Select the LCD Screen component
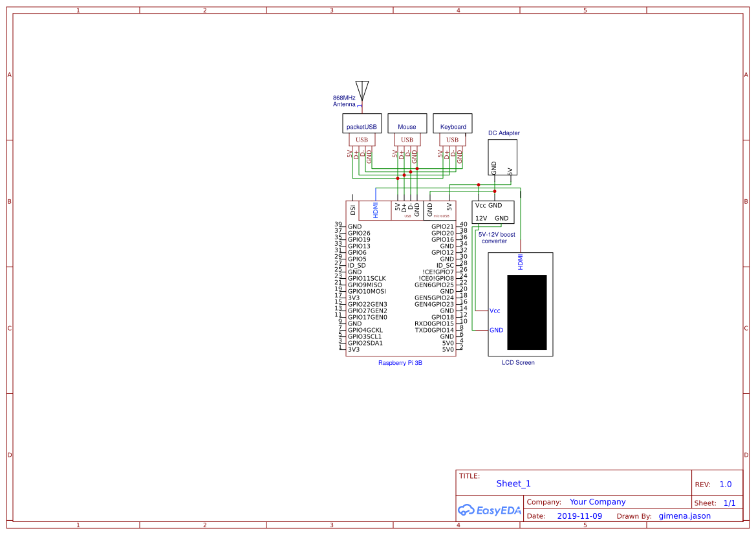756x535 pixels. point(521,304)
